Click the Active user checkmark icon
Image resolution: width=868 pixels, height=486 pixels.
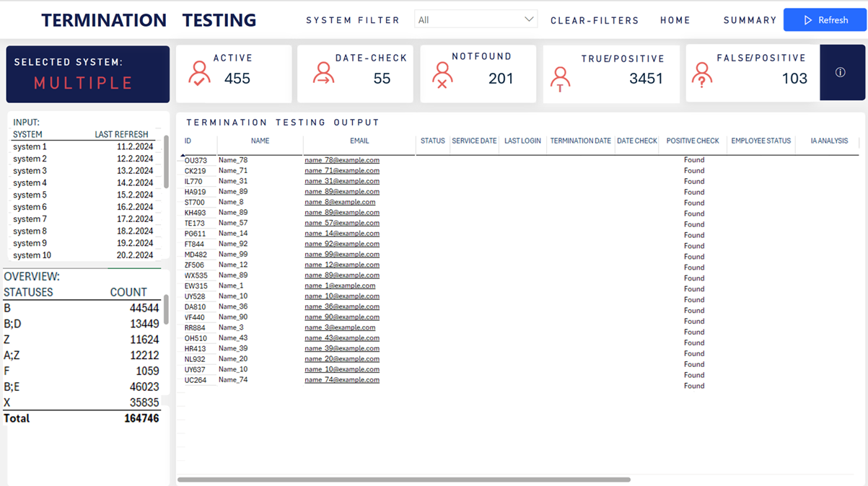click(x=199, y=74)
